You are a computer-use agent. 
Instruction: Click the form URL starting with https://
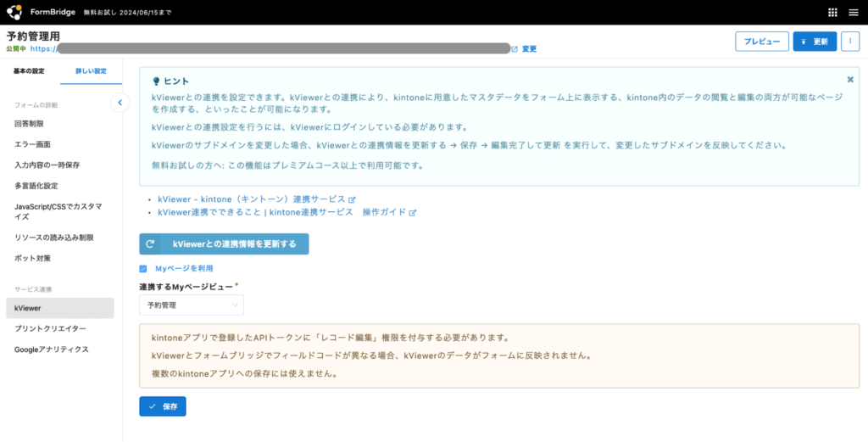(270, 48)
